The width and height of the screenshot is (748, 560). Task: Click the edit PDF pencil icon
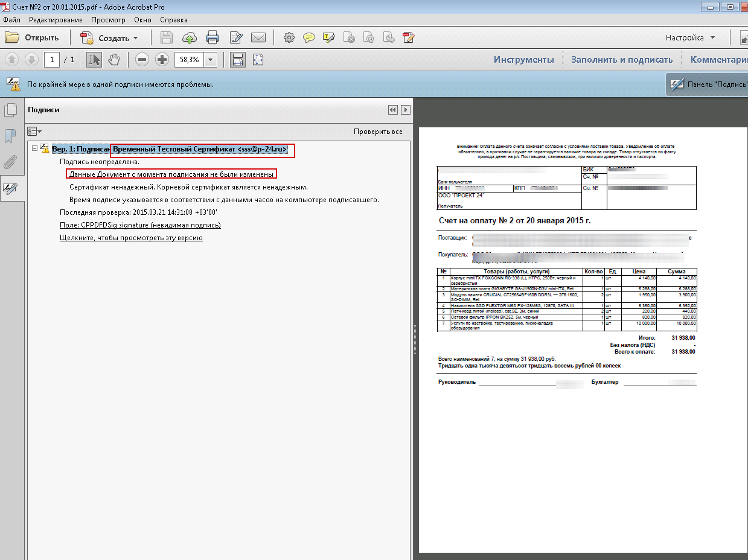(409, 37)
